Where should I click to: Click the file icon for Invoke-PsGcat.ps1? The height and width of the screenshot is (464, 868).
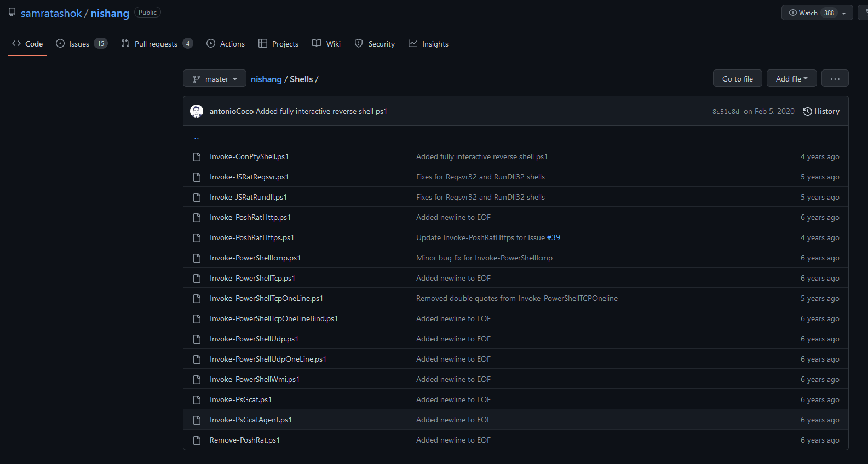197,400
